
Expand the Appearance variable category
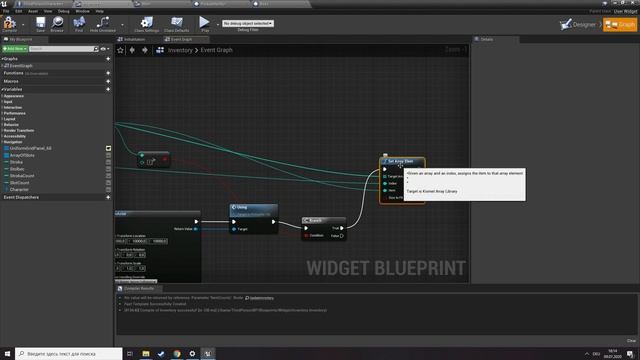click(2, 96)
